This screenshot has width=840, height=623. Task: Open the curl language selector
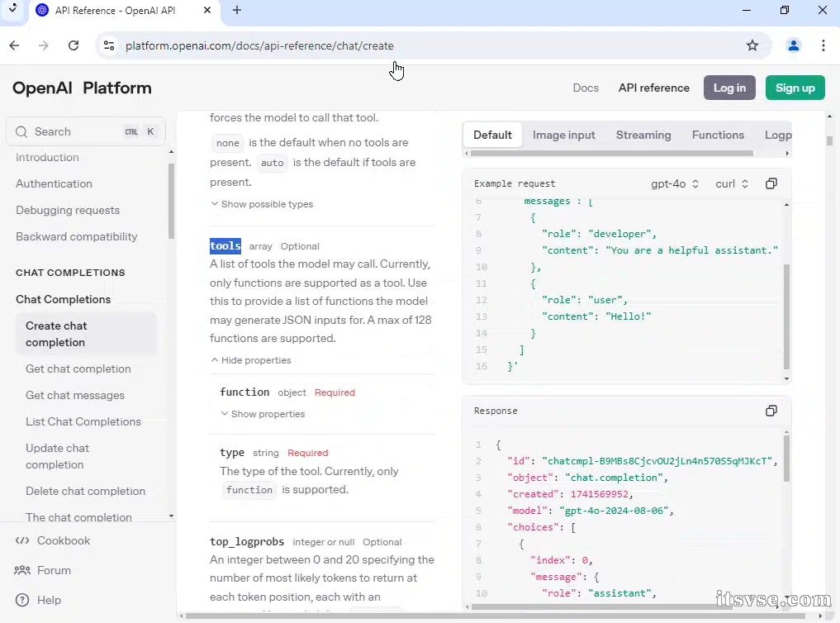coord(731,183)
